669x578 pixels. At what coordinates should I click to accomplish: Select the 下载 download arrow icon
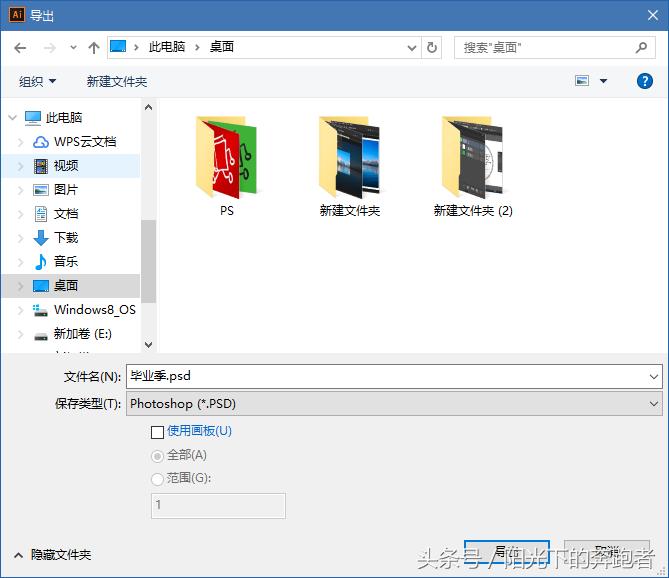tap(41, 238)
